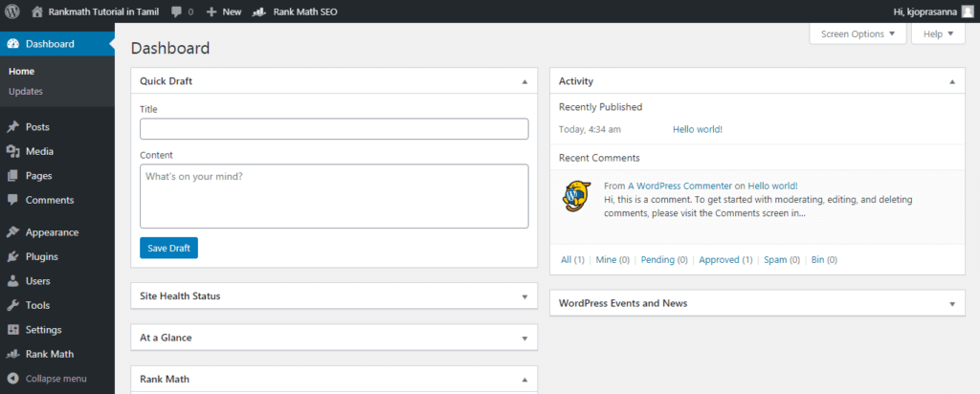Open the Users menu label
The height and width of the screenshot is (394, 980).
[37, 281]
